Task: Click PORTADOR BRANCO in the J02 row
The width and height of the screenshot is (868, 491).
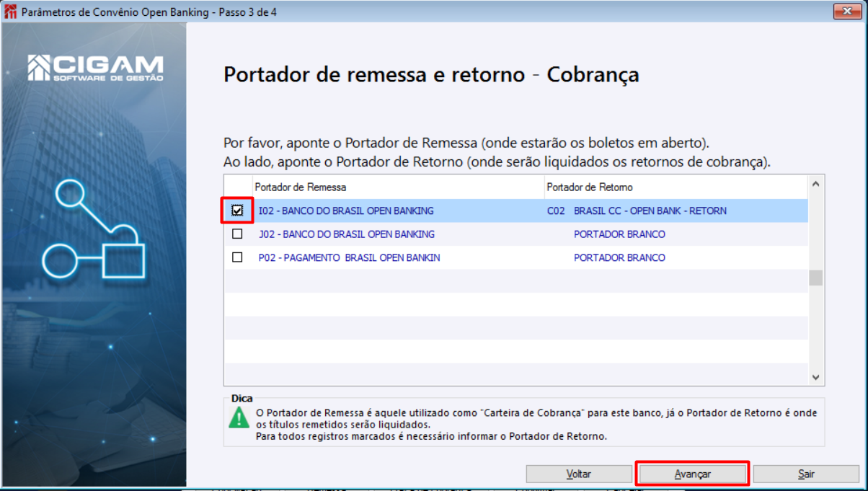Action: click(x=619, y=234)
